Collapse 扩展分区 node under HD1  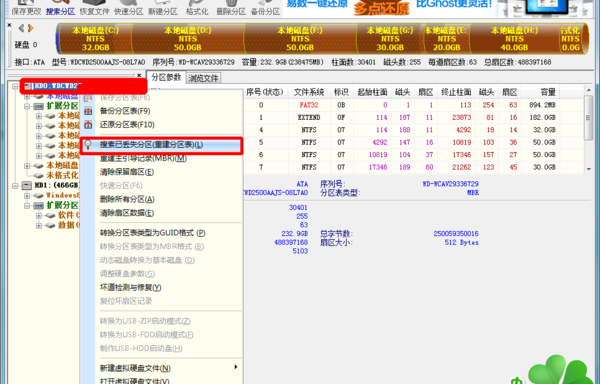click(x=27, y=206)
